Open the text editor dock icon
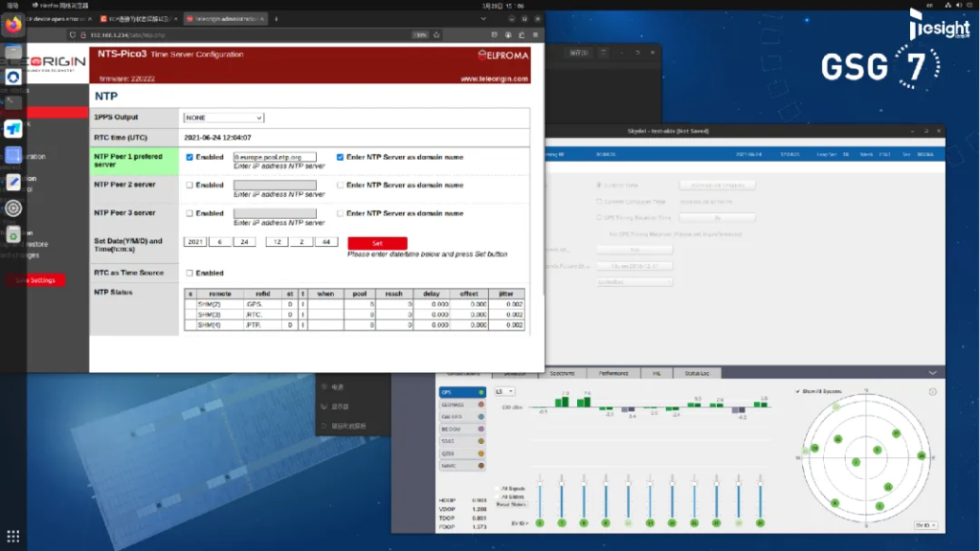Screen dimensions: 980x551 pos(13,182)
